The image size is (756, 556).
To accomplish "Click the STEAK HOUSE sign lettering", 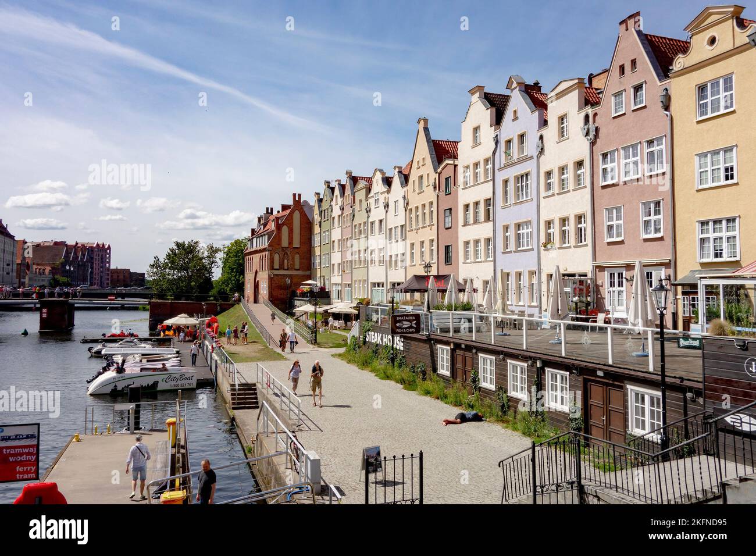I will pyautogui.click(x=384, y=342).
